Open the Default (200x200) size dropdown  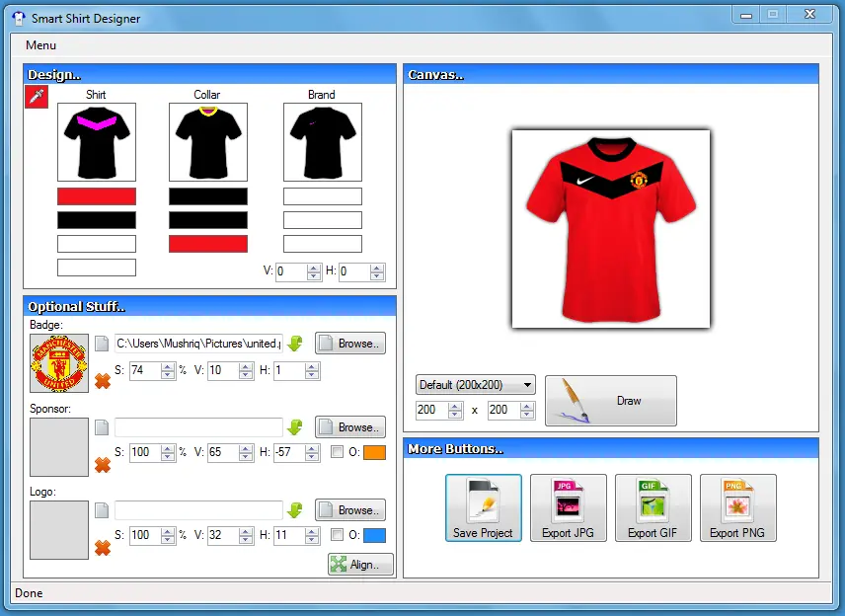point(476,385)
